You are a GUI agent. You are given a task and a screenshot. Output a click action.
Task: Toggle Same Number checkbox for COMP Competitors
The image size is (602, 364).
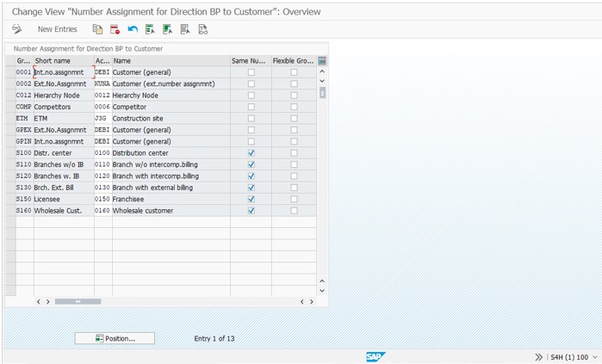[251, 107]
